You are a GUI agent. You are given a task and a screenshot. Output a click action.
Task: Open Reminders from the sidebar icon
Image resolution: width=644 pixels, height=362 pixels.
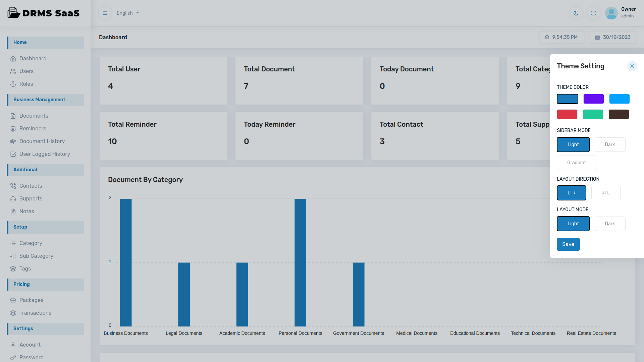(x=13, y=129)
